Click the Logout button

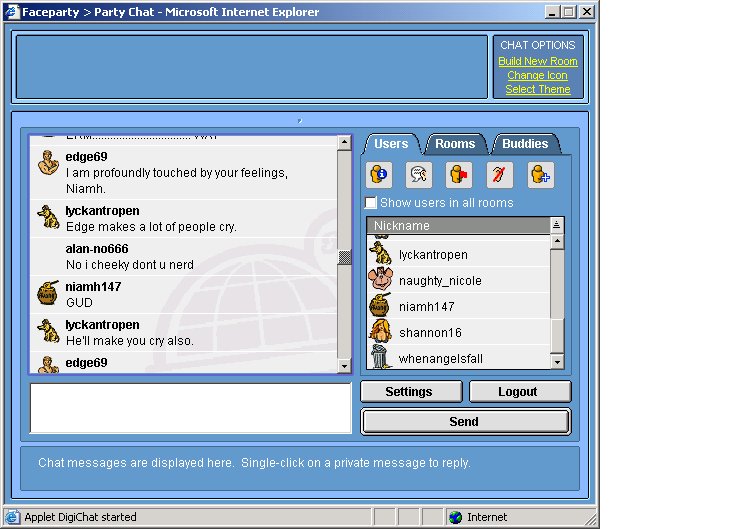(520, 391)
